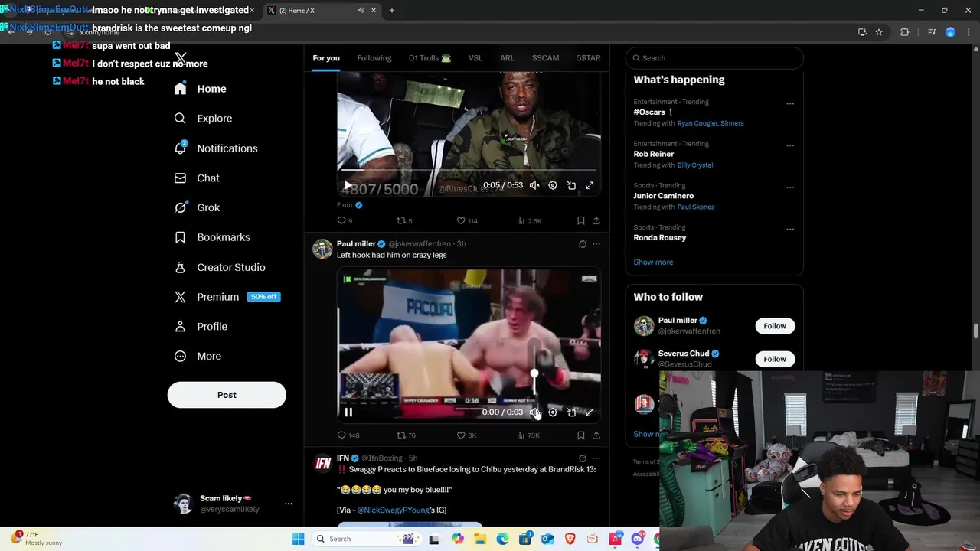Open the Home page in sidebar
The width and height of the screenshot is (980, 551).
(200, 89)
